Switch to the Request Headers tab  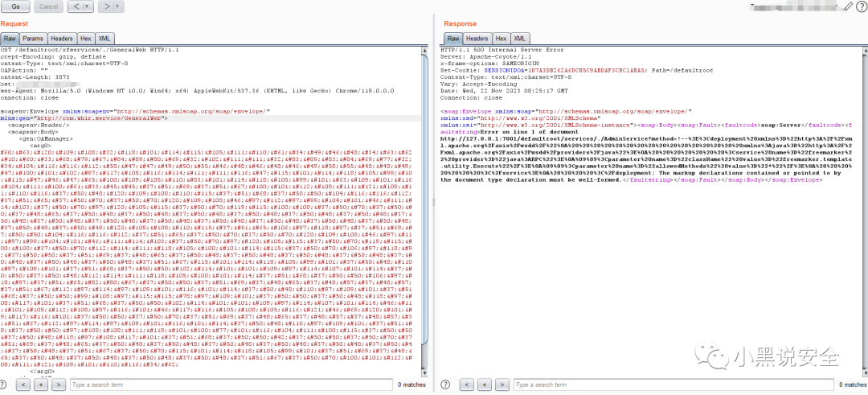tap(61, 39)
